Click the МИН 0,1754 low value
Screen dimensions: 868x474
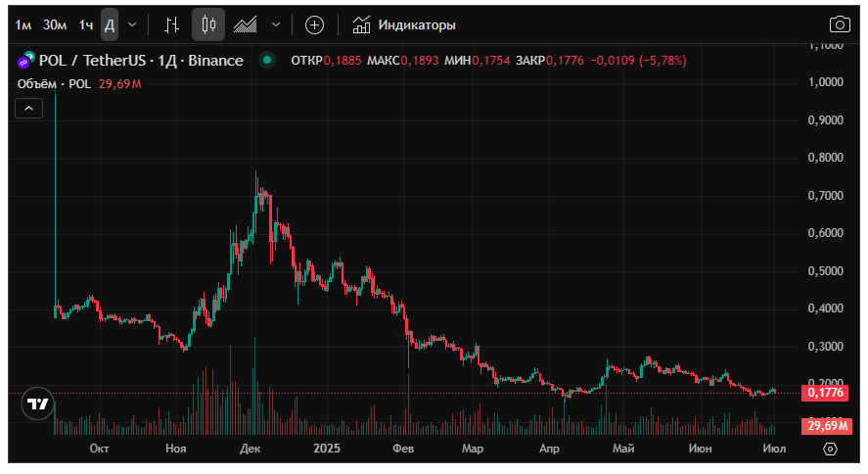tap(478, 61)
